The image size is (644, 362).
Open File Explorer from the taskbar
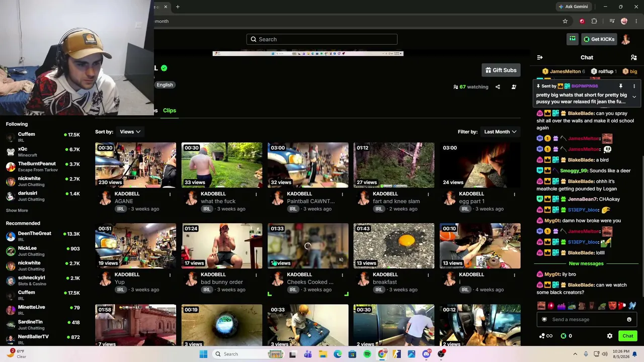pos(323,354)
